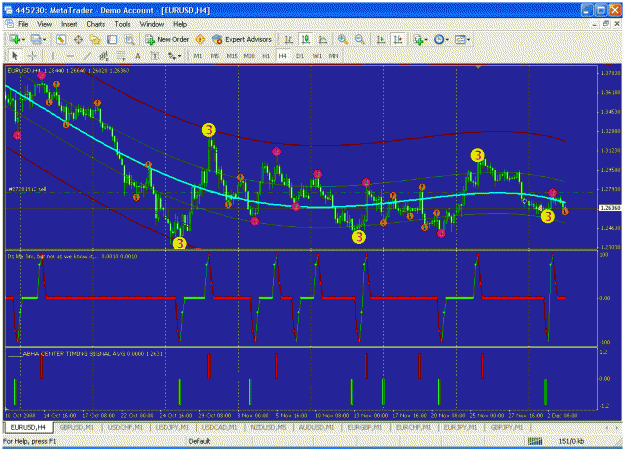The width and height of the screenshot is (625, 449).
Task: Click the current price label 1.26360
Action: point(610,208)
